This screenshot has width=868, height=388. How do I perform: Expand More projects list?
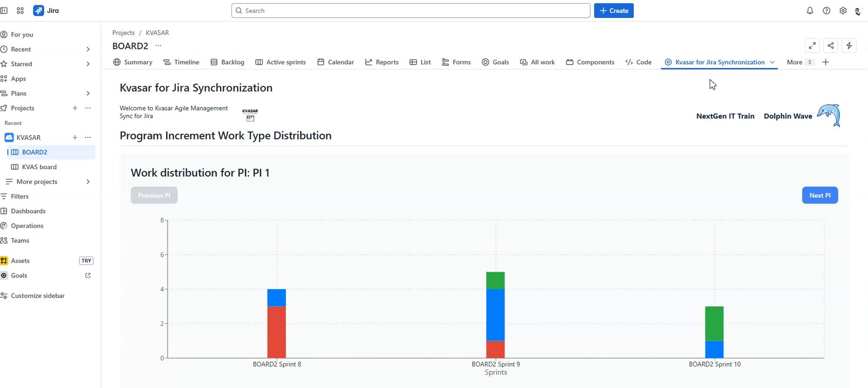pos(88,182)
